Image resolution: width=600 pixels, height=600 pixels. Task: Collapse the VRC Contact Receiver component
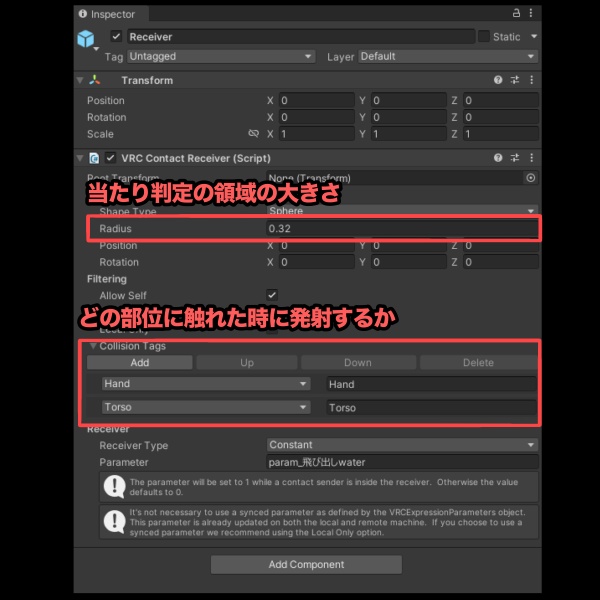(x=80, y=158)
